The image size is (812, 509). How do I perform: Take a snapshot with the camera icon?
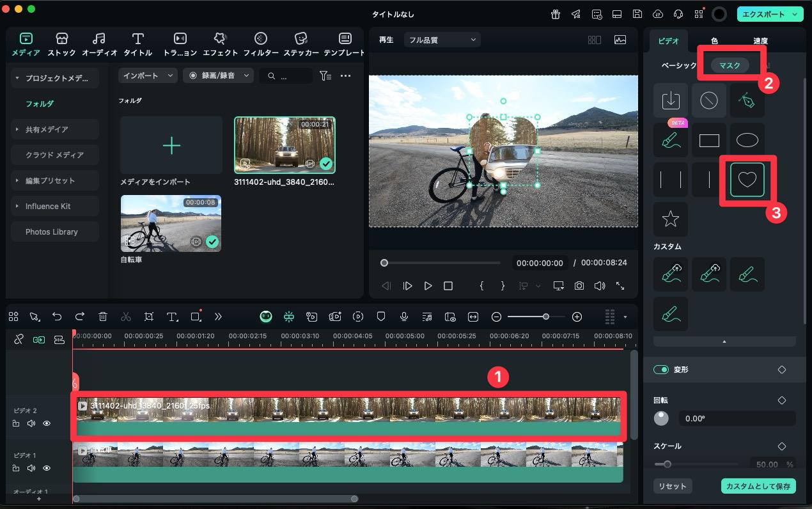(579, 286)
